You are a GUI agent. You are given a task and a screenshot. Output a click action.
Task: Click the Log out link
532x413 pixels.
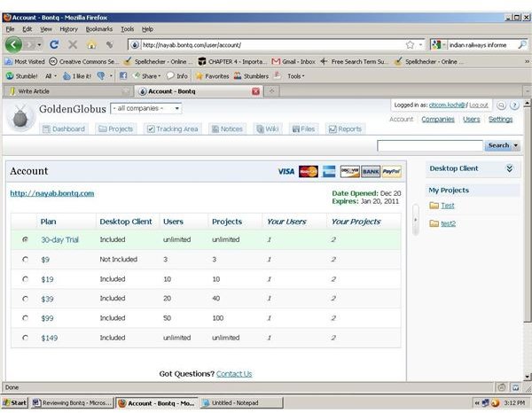[x=479, y=105]
